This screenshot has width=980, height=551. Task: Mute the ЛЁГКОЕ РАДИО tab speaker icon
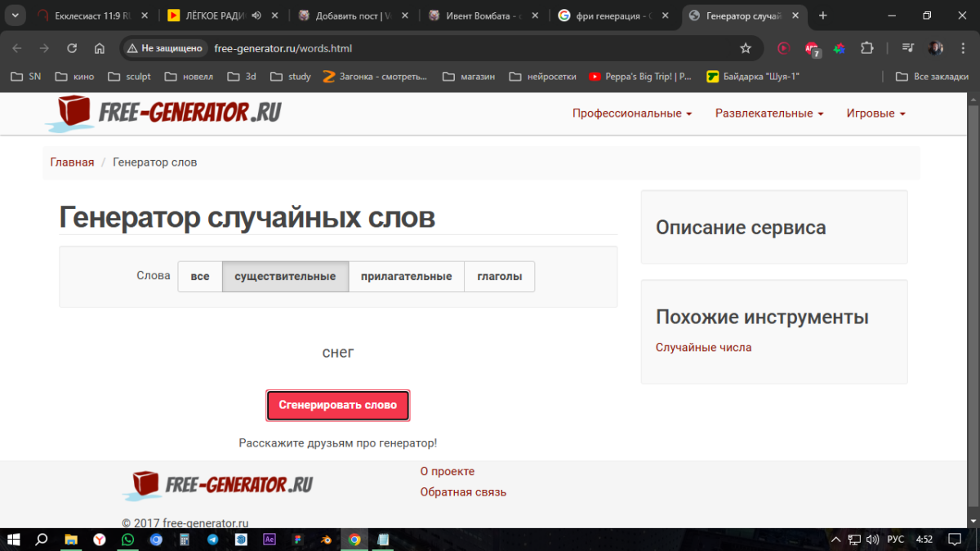(x=256, y=16)
